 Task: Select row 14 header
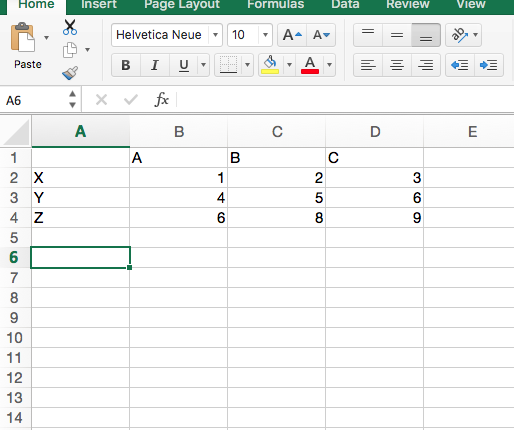[x=15, y=417]
